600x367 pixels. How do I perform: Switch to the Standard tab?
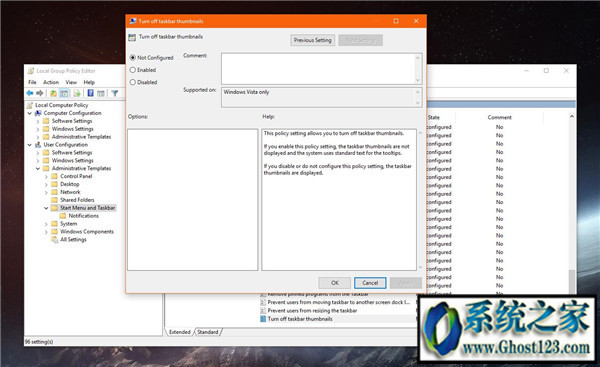click(208, 332)
